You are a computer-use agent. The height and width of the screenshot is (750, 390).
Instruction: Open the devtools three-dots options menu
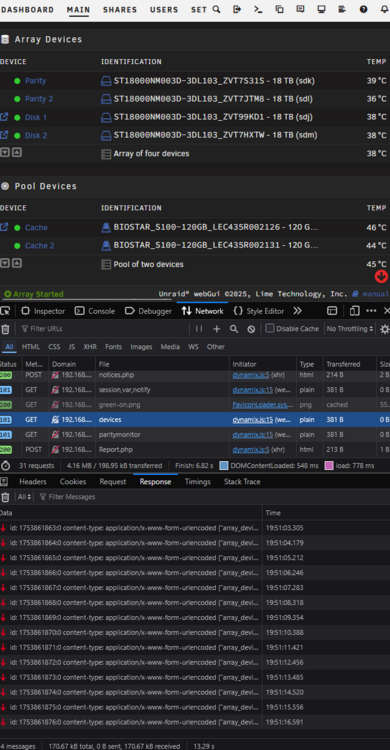point(371,311)
